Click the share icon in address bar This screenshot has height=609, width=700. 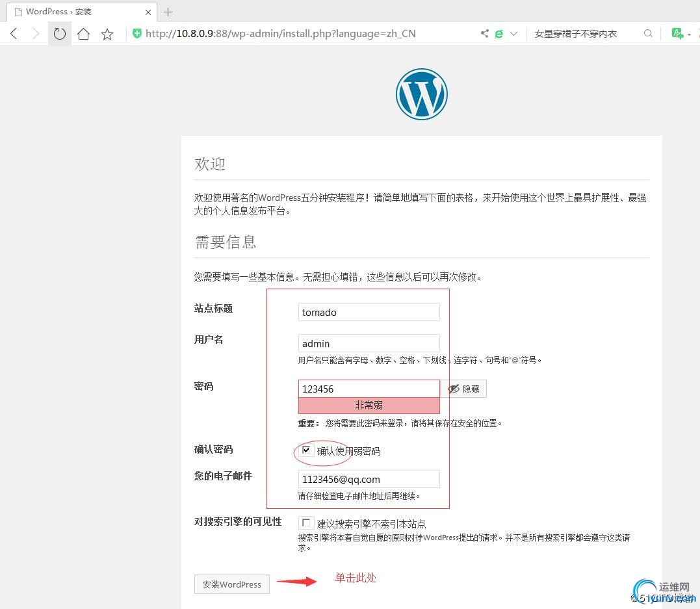click(x=484, y=34)
